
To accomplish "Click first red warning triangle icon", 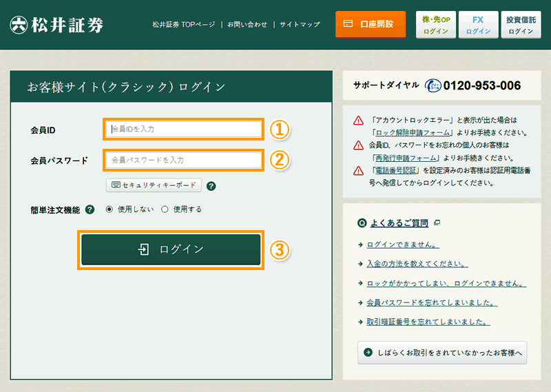I will click(x=358, y=121).
